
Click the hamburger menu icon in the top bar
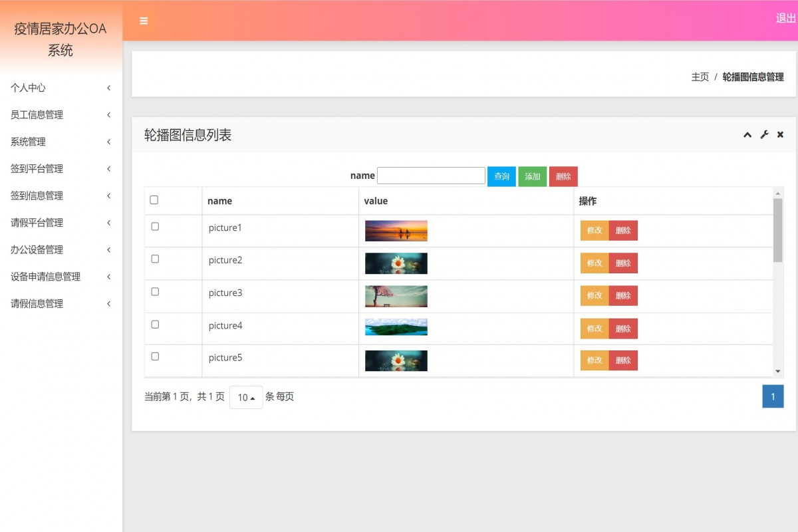144,21
